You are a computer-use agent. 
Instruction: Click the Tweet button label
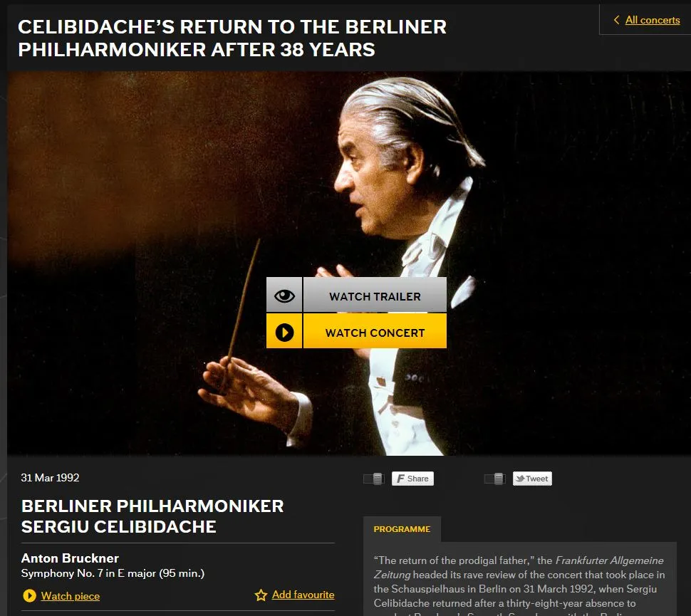point(536,479)
